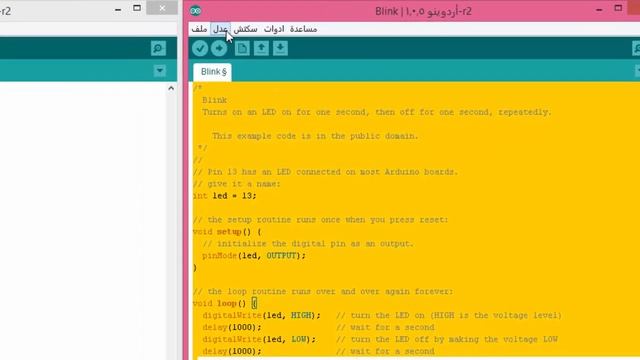Image resolution: width=640 pixels, height=360 pixels.
Task: Click the comment 'give it a name:'
Action: [x=244, y=184]
